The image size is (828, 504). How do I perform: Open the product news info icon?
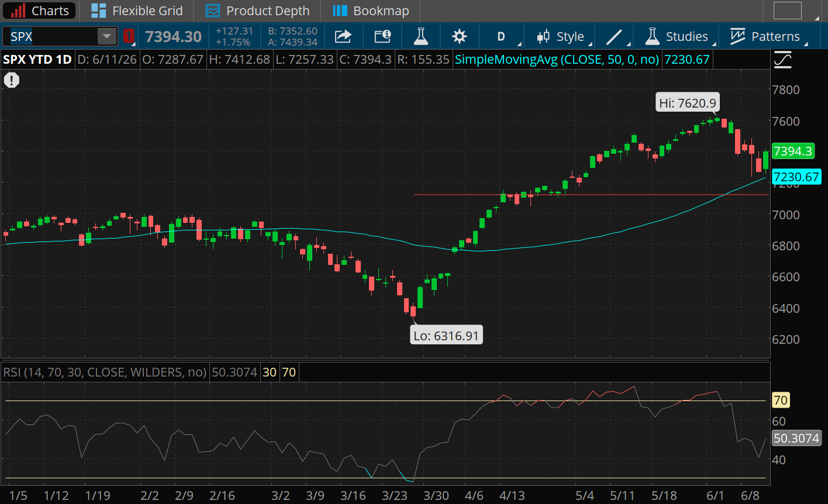382,36
